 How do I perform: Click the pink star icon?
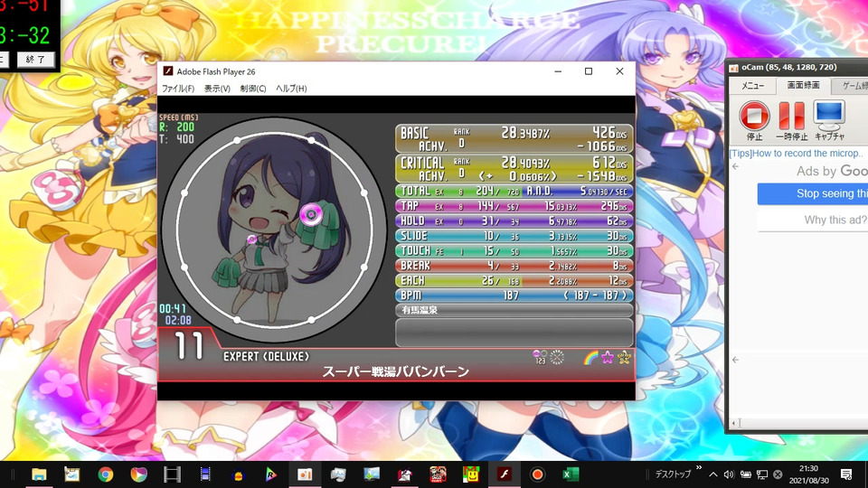click(608, 358)
